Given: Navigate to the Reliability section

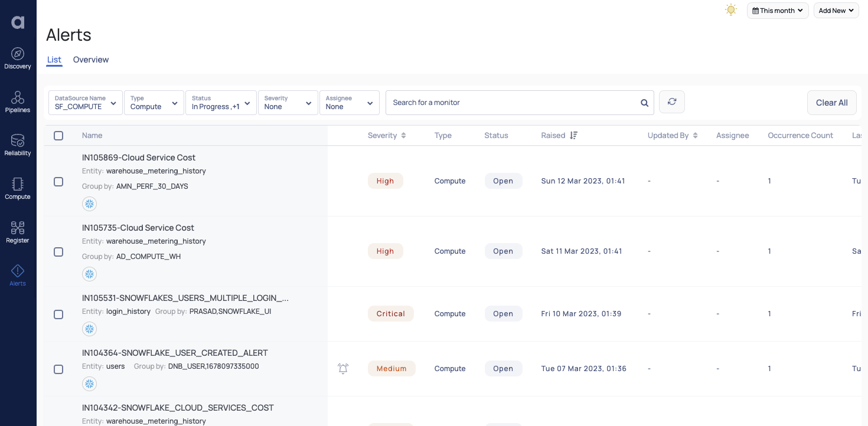Looking at the screenshot, I should (x=18, y=145).
